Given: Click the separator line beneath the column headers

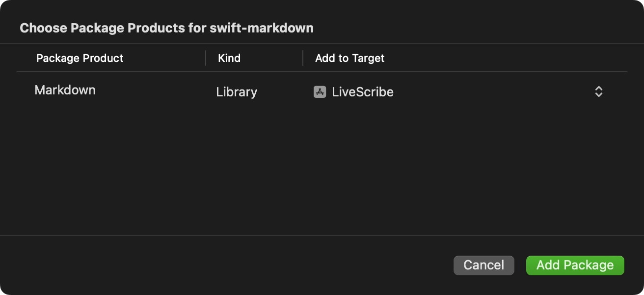Looking at the screenshot, I should pos(322,71).
